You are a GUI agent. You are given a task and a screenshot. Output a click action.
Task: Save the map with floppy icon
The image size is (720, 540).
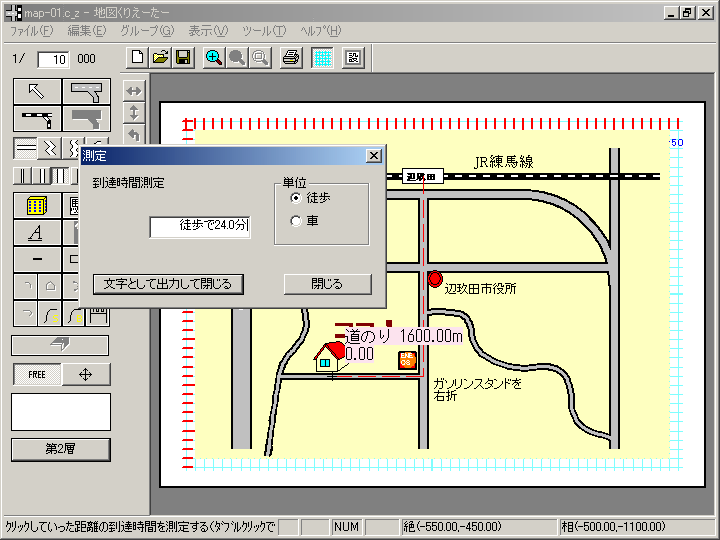[183, 58]
